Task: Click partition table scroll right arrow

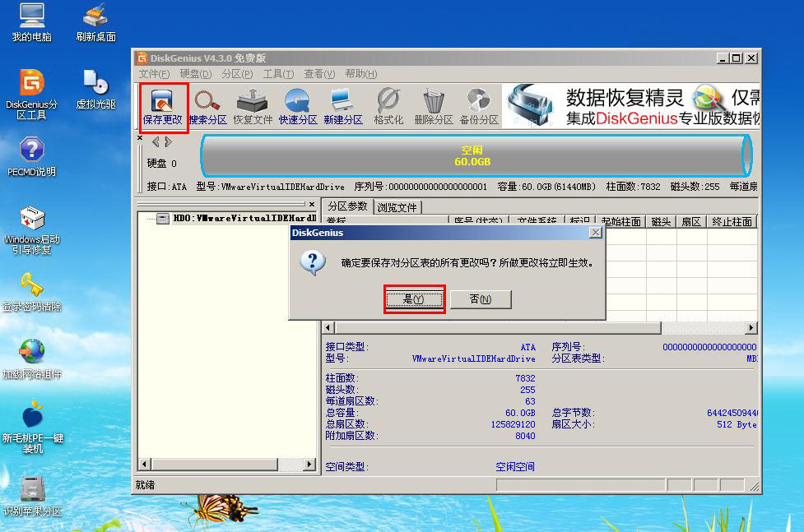Action: tap(751, 327)
